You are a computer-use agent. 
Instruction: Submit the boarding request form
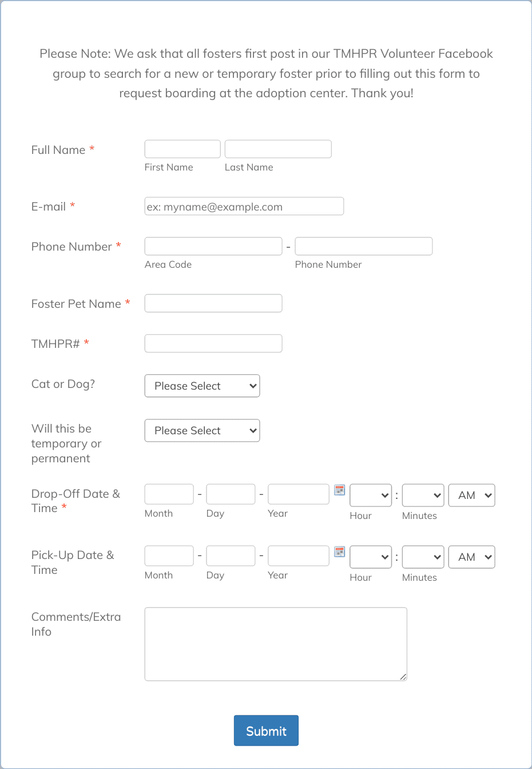pyautogui.click(x=266, y=731)
